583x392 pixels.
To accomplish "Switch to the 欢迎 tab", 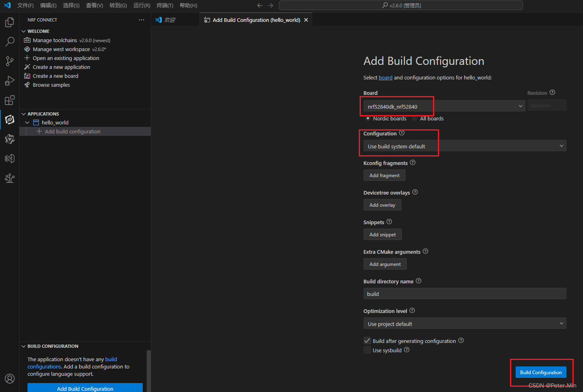I will coord(175,20).
